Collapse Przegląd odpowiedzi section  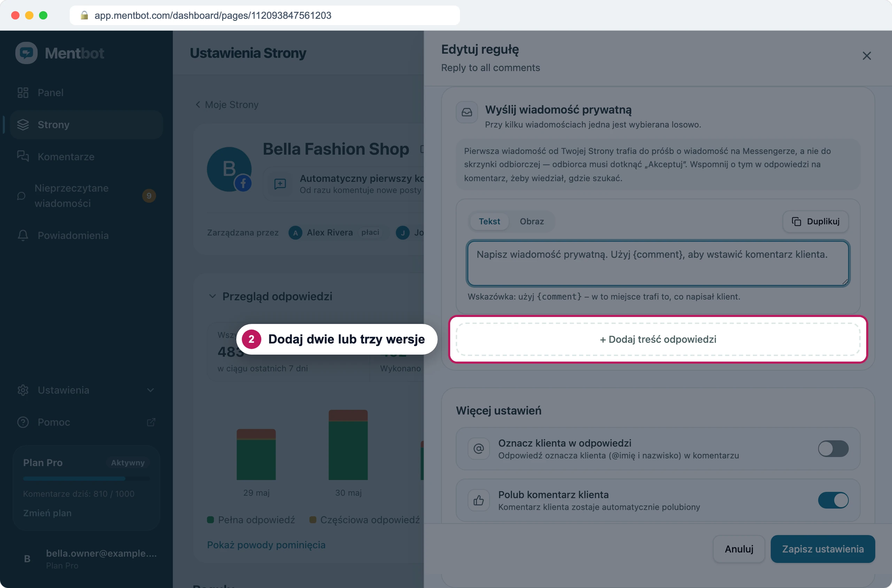(212, 296)
